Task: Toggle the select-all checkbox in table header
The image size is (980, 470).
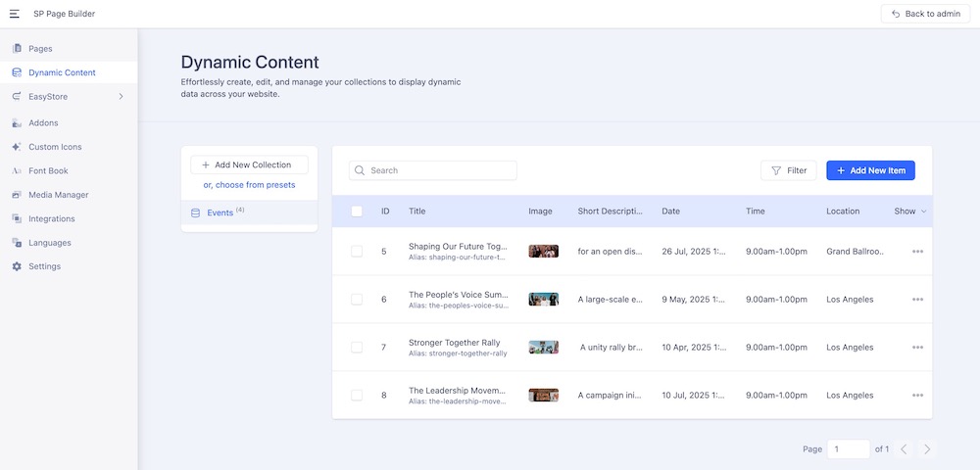Action: pos(357,211)
